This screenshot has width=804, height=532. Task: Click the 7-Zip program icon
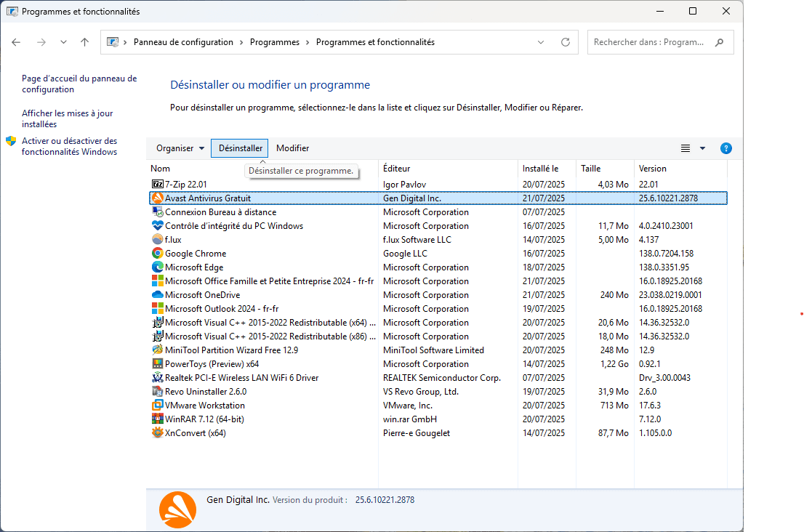(158, 184)
